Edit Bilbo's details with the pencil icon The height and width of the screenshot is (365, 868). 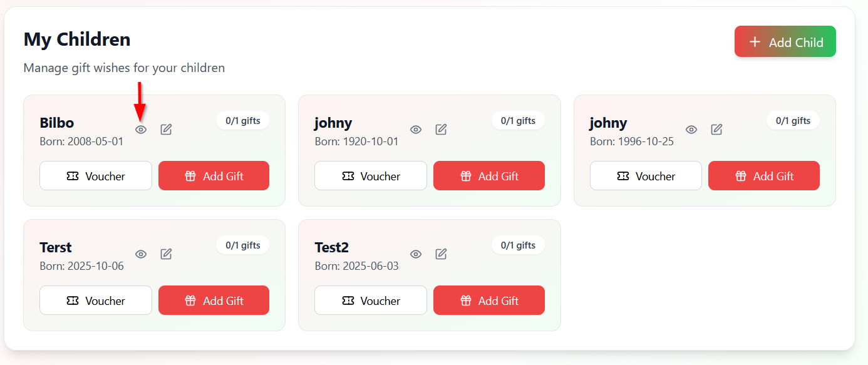tap(166, 130)
